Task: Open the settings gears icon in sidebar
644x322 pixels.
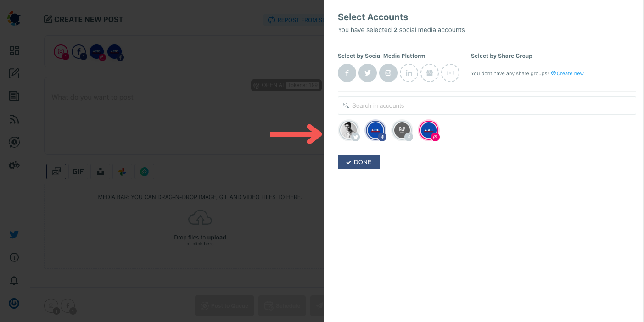Action: tap(14, 165)
